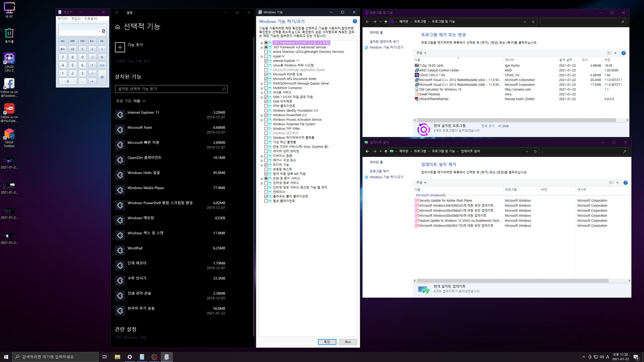This screenshot has width=644, height=362.
Task: Click the home icon in Settings window
Action: point(118,27)
